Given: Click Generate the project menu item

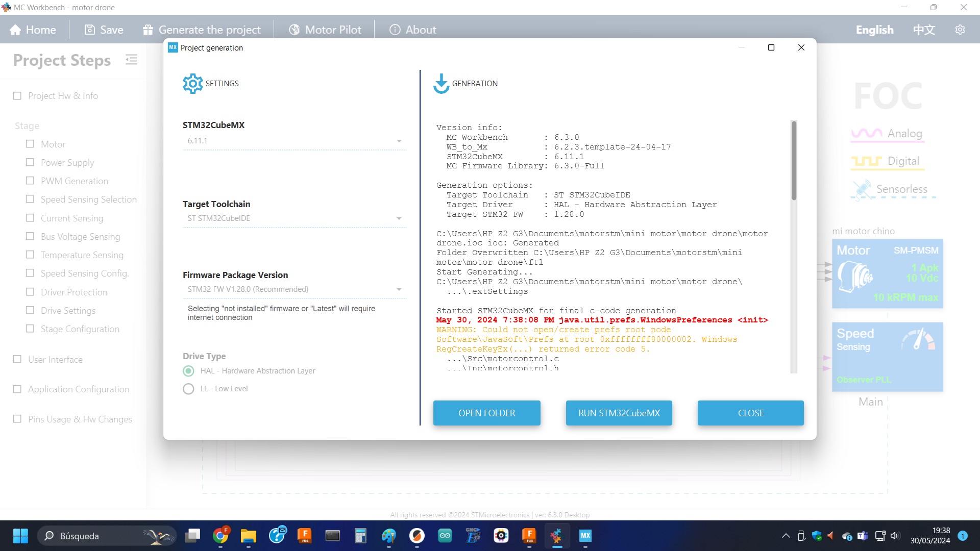Looking at the screenshot, I should tap(202, 30).
